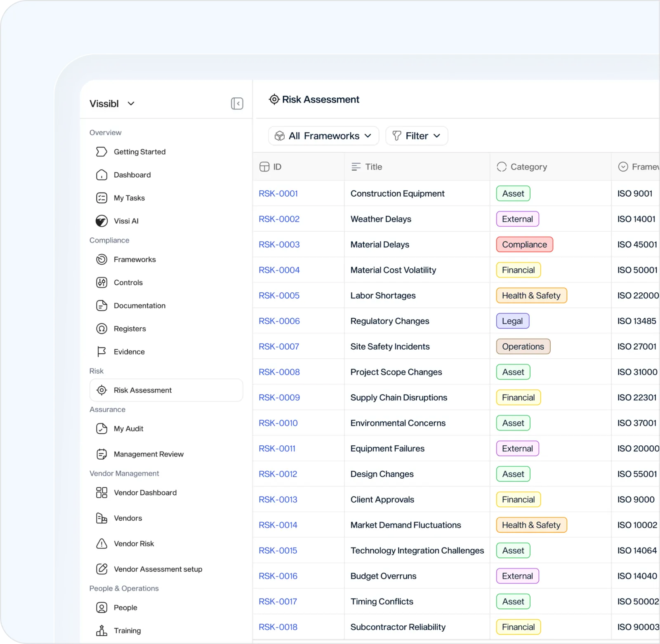The width and height of the screenshot is (660, 644).
Task: Open risk RSK-0001 link
Action: click(x=278, y=193)
